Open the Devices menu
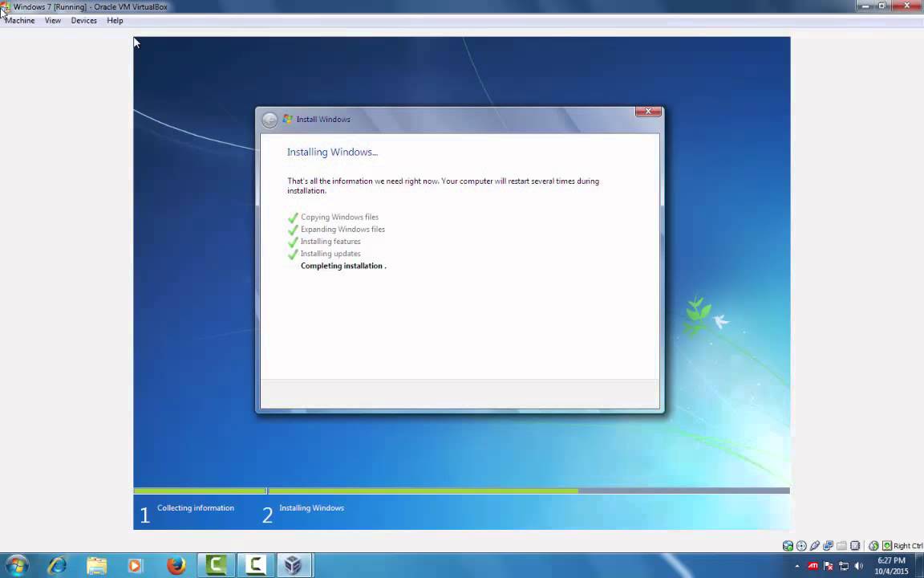This screenshot has height=578, width=924. [x=83, y=21]
